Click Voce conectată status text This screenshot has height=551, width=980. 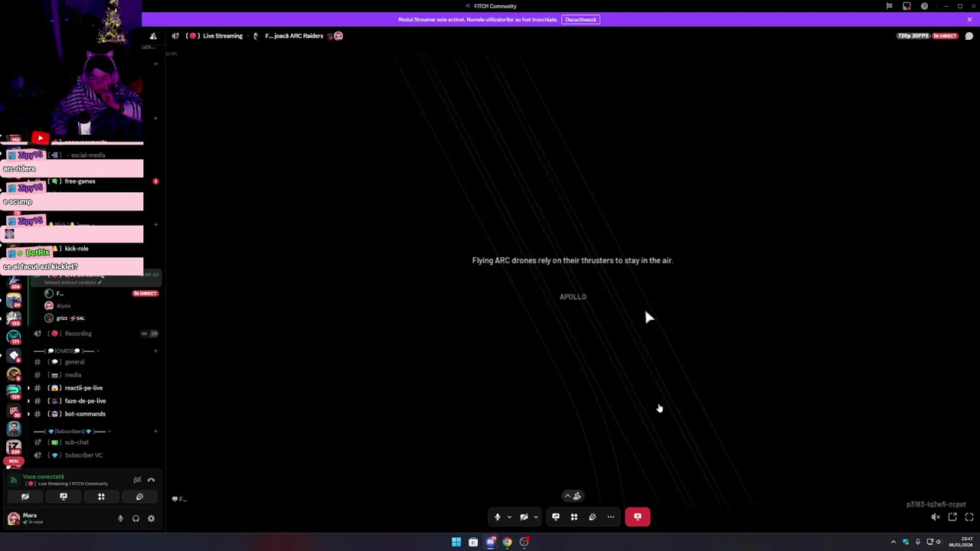(x=44, y=477)
